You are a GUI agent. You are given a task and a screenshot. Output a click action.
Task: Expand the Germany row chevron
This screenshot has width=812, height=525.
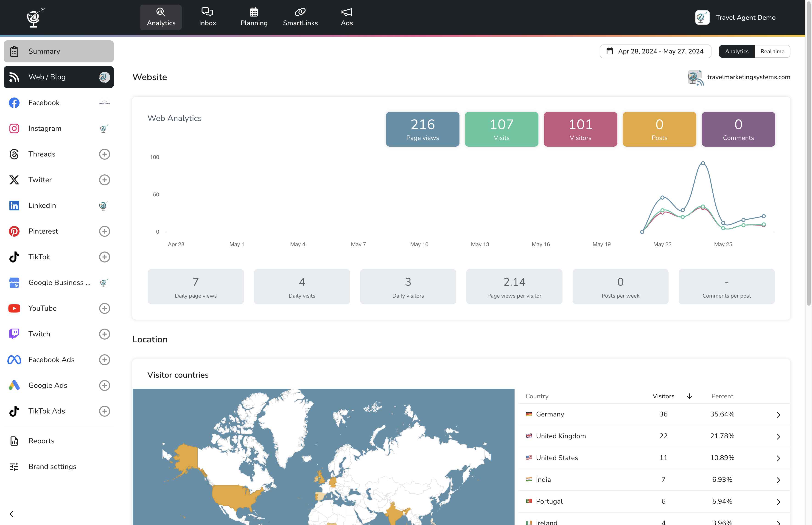(778, 415)
